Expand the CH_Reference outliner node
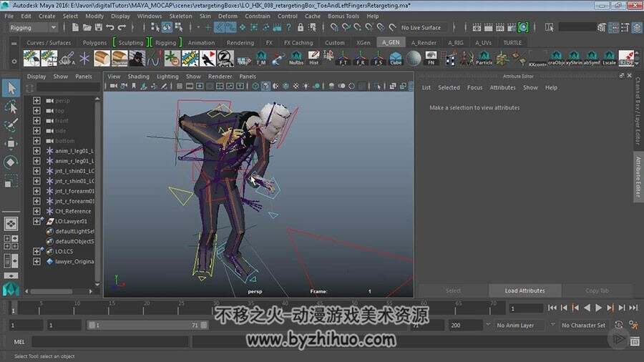Image resolution: width=644 pixels, height=362 pixels. (36, 211)
